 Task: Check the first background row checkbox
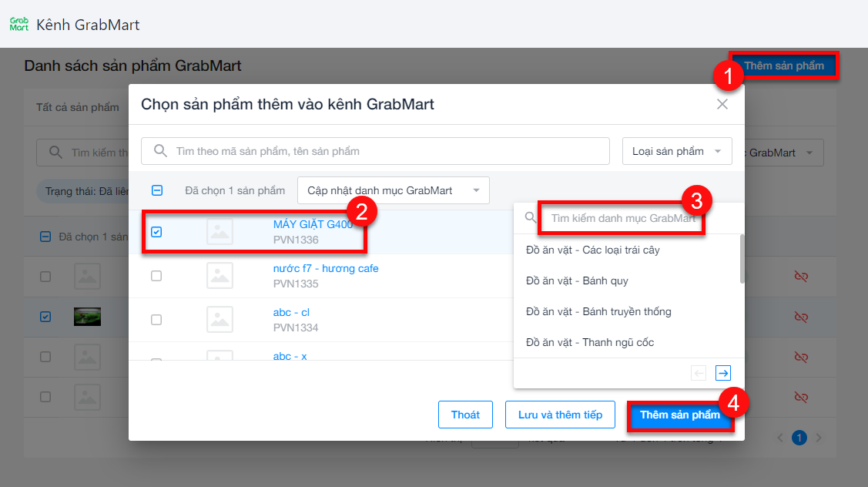pyautogui.click(x=45, y=277)
